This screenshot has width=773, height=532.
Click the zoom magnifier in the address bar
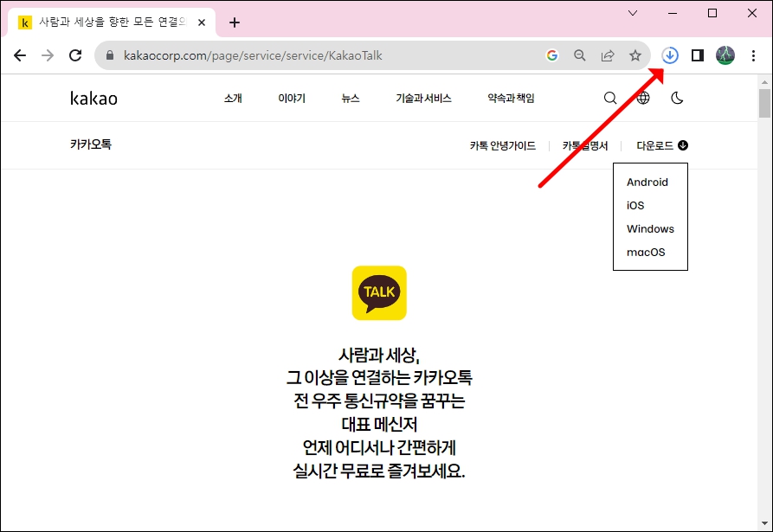pyautogui.click(x=580, y=54)
